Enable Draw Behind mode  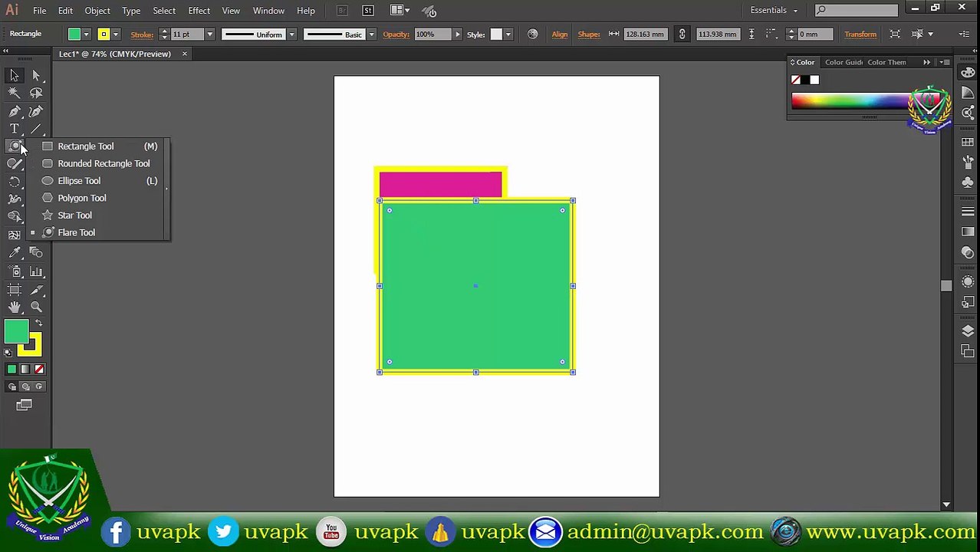tap(25, 387)
